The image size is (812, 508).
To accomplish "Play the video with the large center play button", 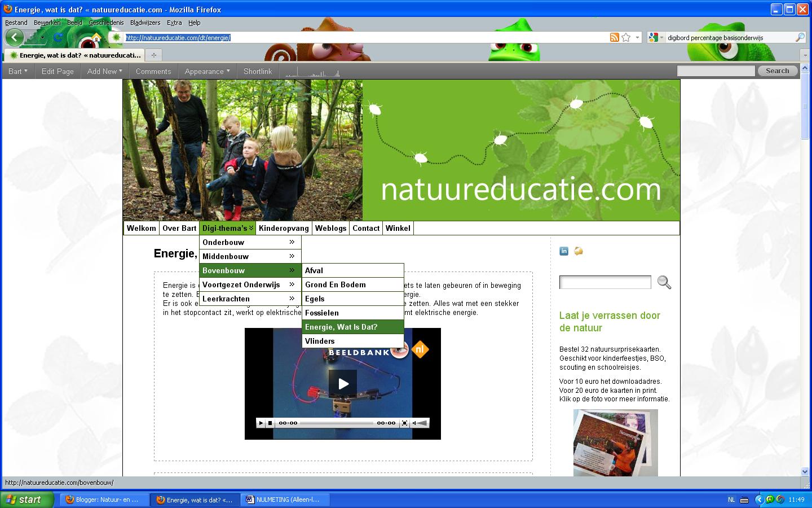I will pyautogui.click(x=343, y=384).
